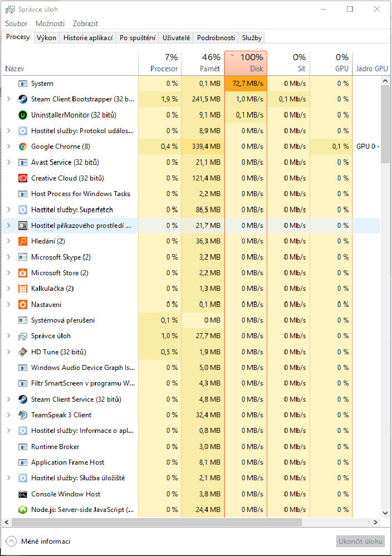The height and width of the screenshot is (556, 392).
Task: Click the TeamSpeak 3 Client icon
Action: point(23,415)
